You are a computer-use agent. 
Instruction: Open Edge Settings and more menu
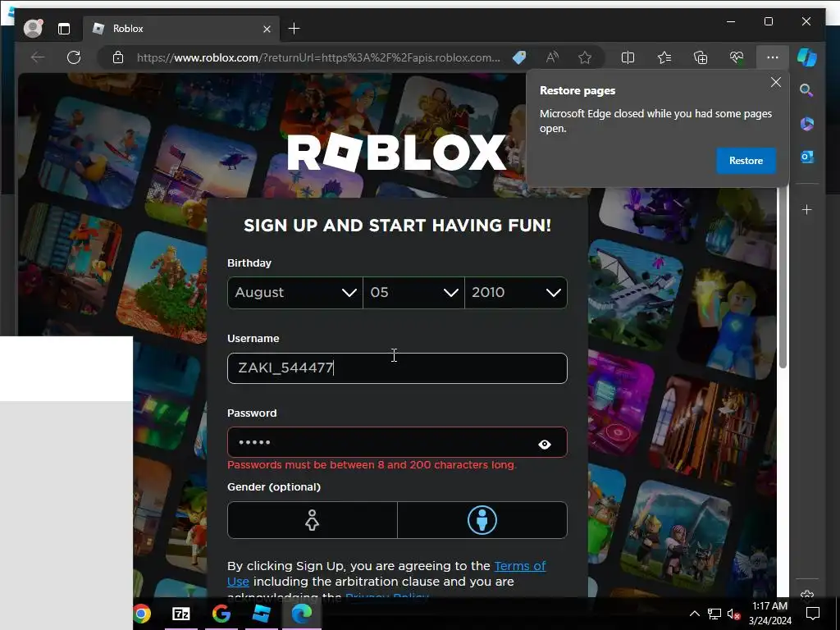773,57
